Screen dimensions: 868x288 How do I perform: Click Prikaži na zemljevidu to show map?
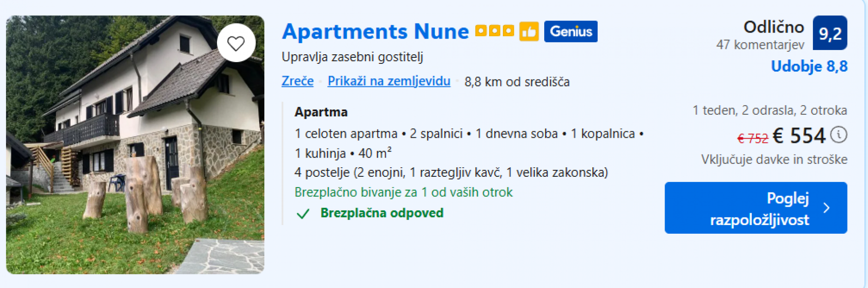point(389,81)
